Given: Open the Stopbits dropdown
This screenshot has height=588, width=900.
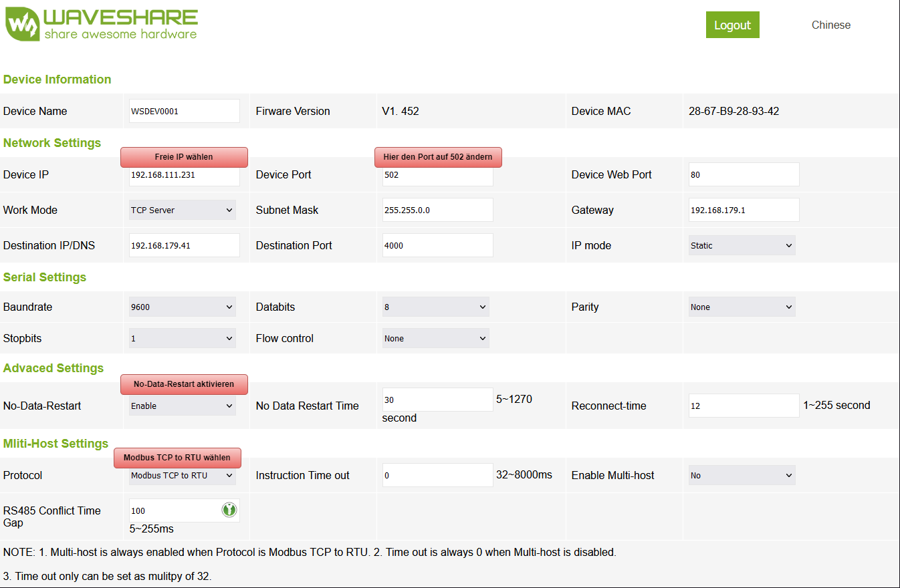Looking at the screenshot, I should (182, 339).
